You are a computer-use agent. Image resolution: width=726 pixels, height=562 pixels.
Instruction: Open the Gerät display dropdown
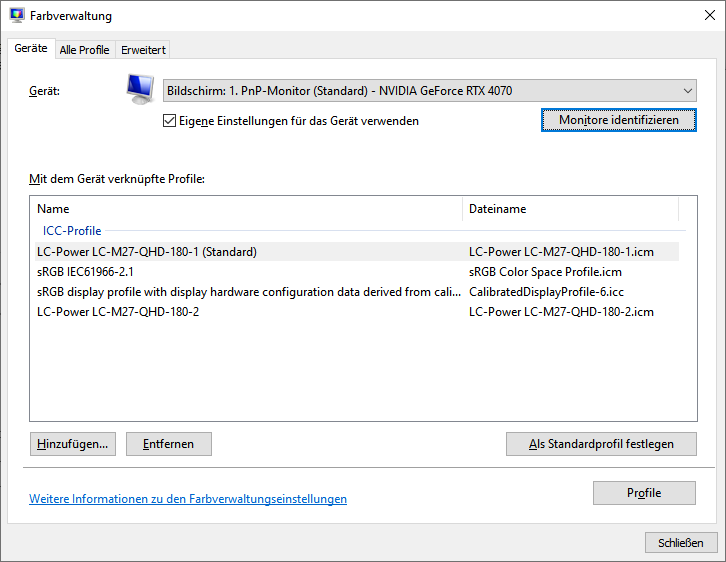click(x=429, y=91)
